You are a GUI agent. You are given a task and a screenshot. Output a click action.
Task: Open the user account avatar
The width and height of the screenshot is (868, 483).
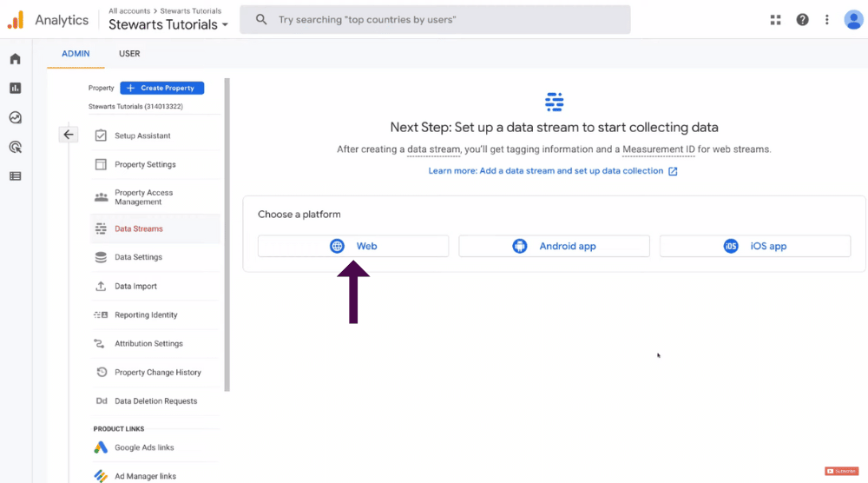click(853, 20)
